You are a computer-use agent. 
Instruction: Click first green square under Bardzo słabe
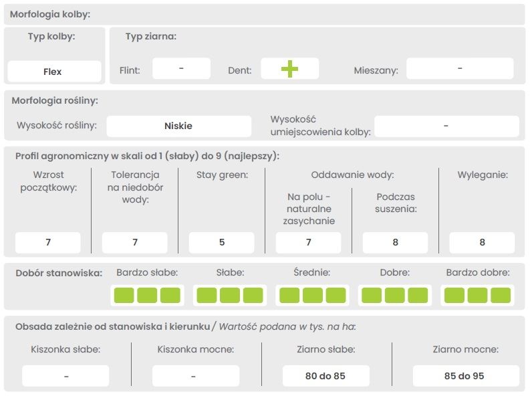pyautogui.click(x=124, y=295)
